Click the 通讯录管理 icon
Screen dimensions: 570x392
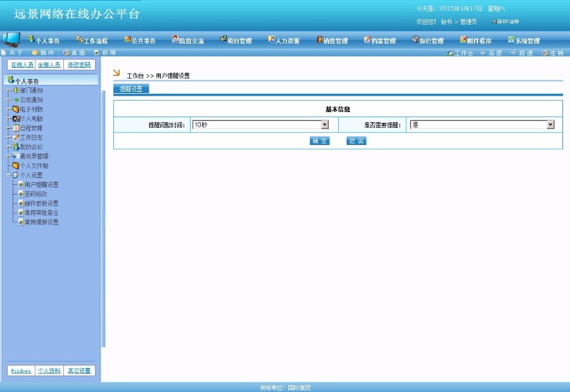[x=16, y=156]
